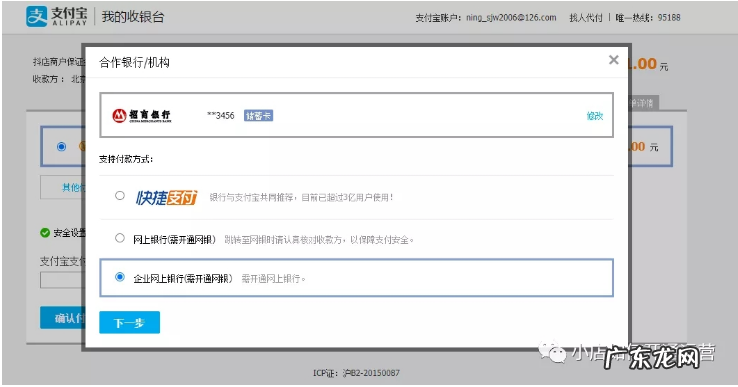Select 企业网上银行(需开通网银) radio option
The width and height of the screenshot is (738, 387).
(x=120, y=277)
